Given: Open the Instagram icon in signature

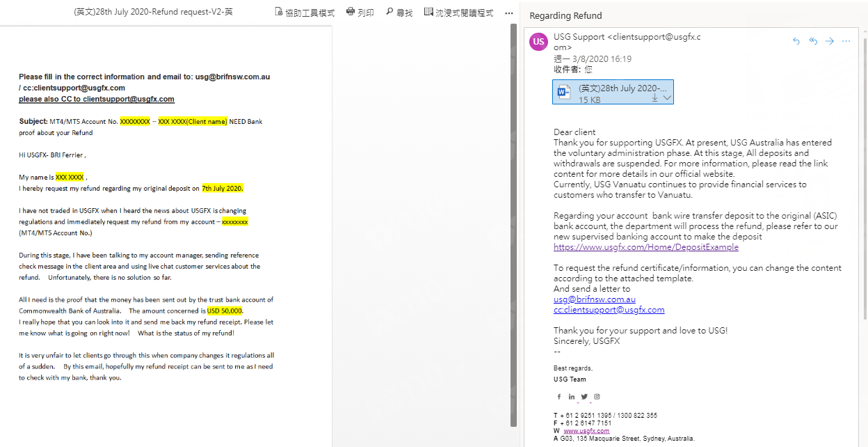Looking at the screenshot, I should pyautogui.click(x=597, y=397).
